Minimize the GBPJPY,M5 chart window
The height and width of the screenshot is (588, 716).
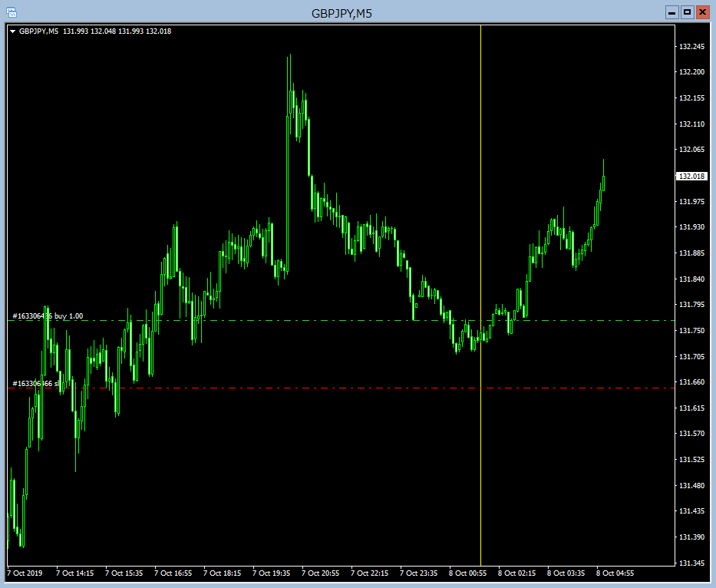pos(671,12)
